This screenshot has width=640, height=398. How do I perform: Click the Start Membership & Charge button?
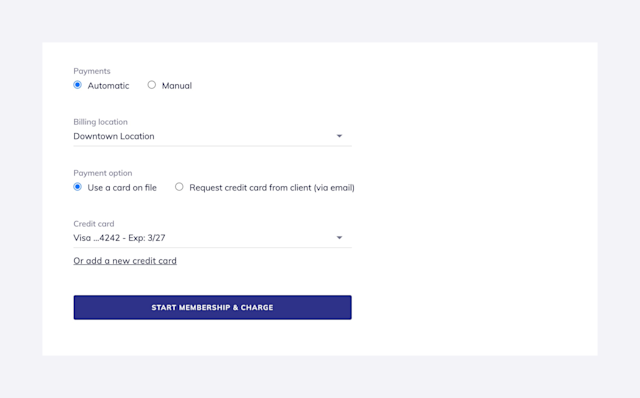(x=212, y=307)
